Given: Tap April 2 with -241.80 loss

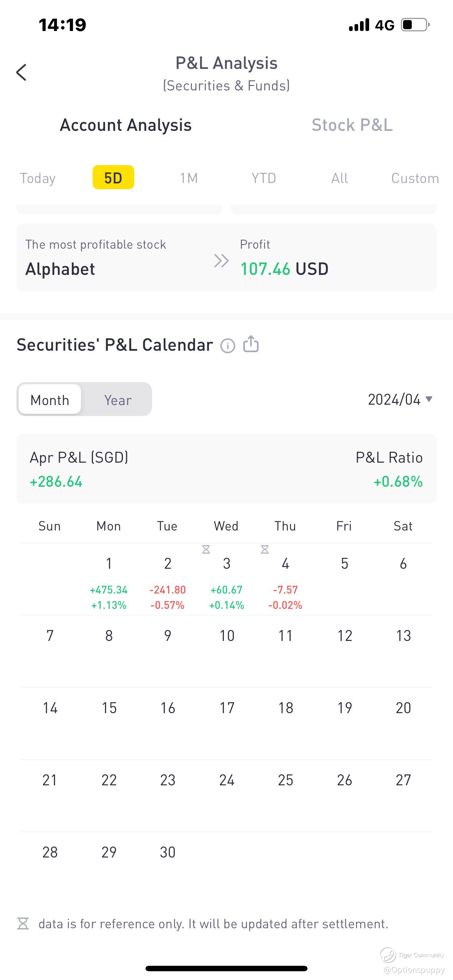Looking at the screenshot, I should pyautogui.click(x=167, y=579).
